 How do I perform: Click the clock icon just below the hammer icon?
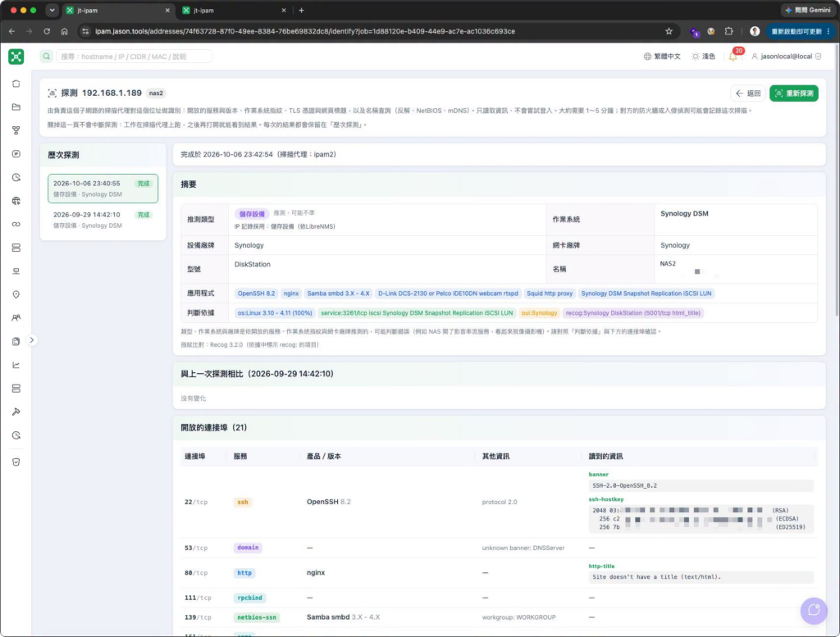[x=16, y=435]
